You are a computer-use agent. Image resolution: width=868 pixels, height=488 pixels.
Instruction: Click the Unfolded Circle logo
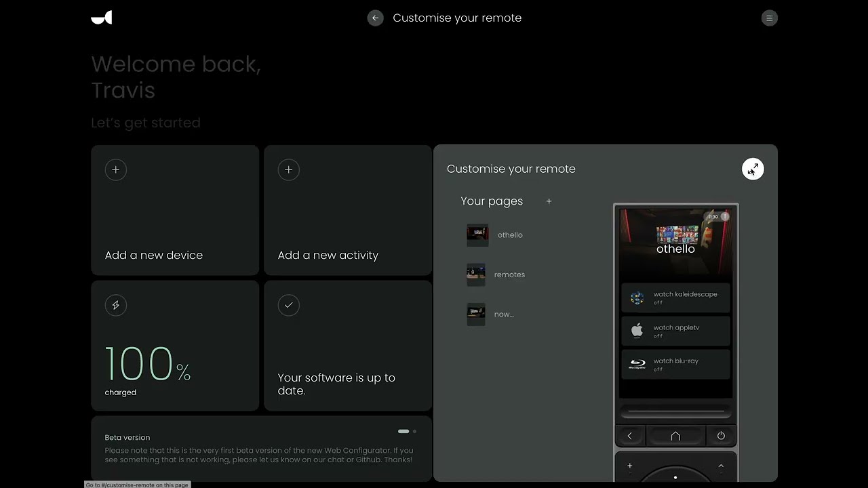(101, 18)
